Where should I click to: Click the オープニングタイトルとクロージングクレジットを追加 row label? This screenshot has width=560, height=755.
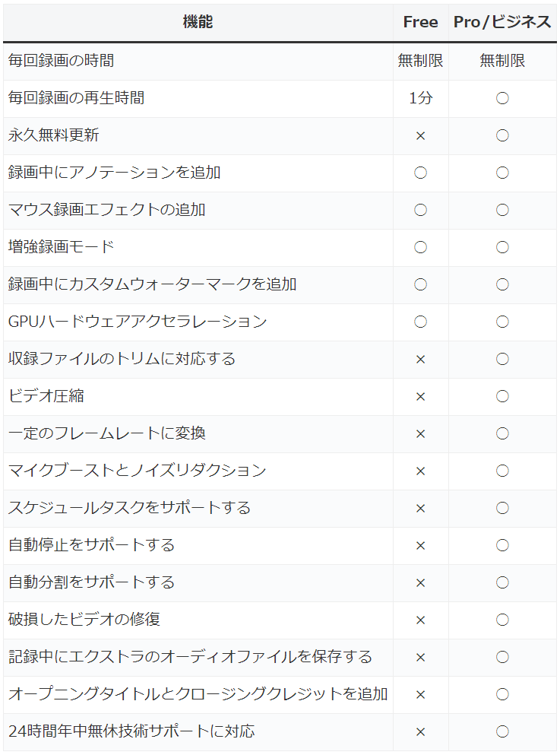[198, 694]
